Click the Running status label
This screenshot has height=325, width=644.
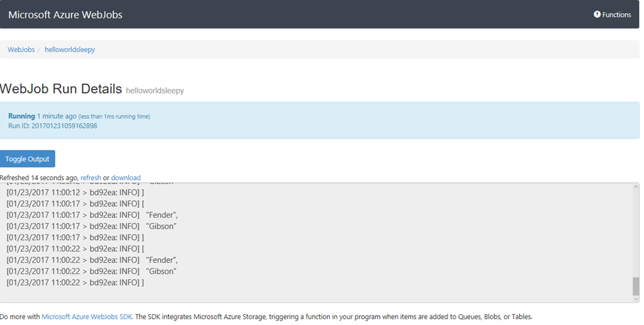22,116
